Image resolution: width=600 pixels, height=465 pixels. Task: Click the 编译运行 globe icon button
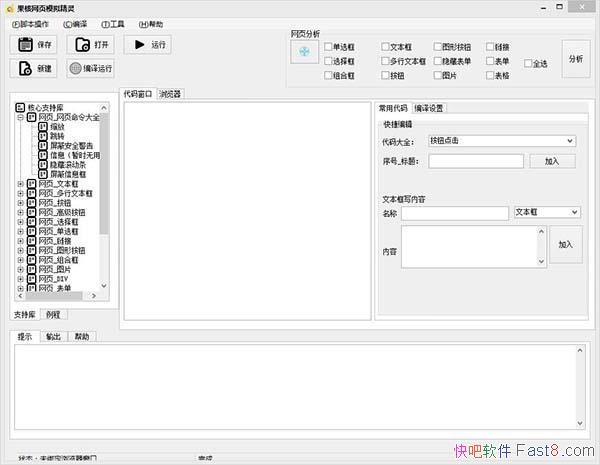[77, 69]
